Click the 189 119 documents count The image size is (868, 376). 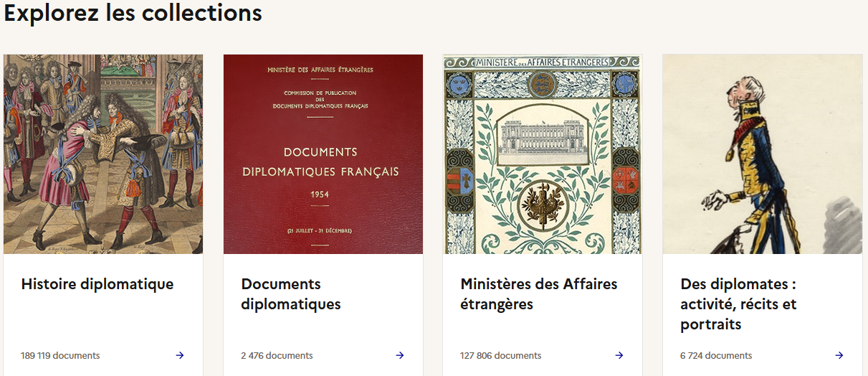[x=60, y=356]
